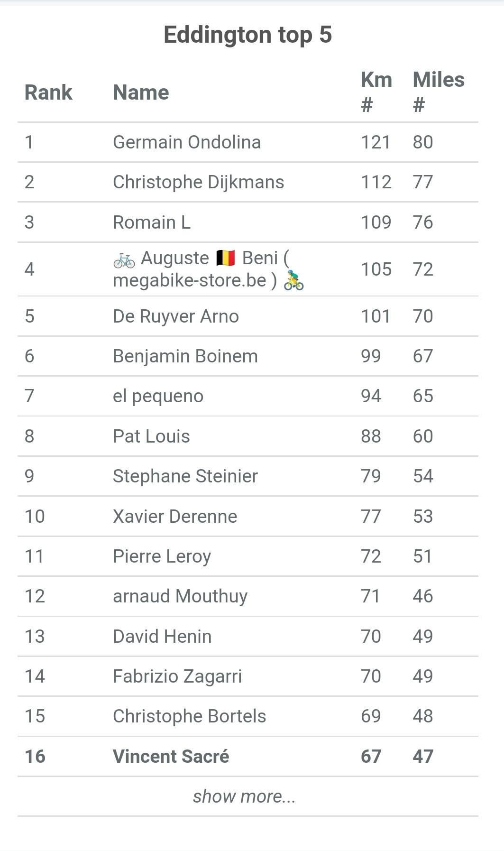This screenshot has width=504, height=851.
Task: Click the Miles # column header
Action: pos(439,92)
